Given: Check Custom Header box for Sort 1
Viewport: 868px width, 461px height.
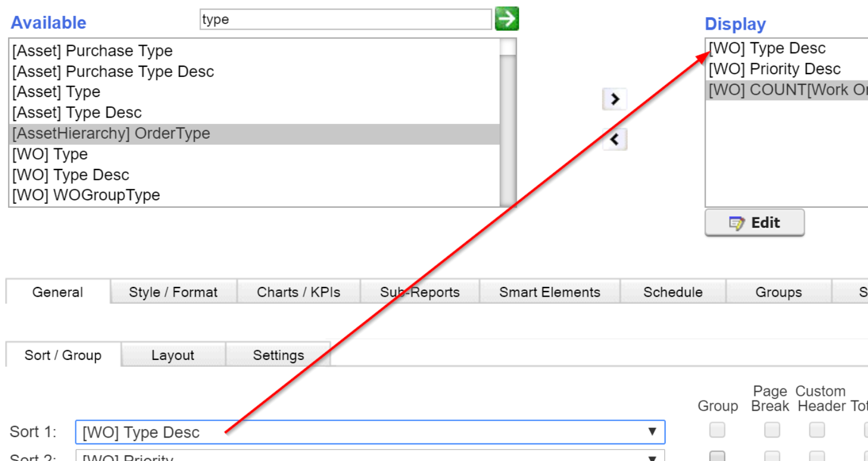Looking at the screenshot, I should (x=817, y=430).
